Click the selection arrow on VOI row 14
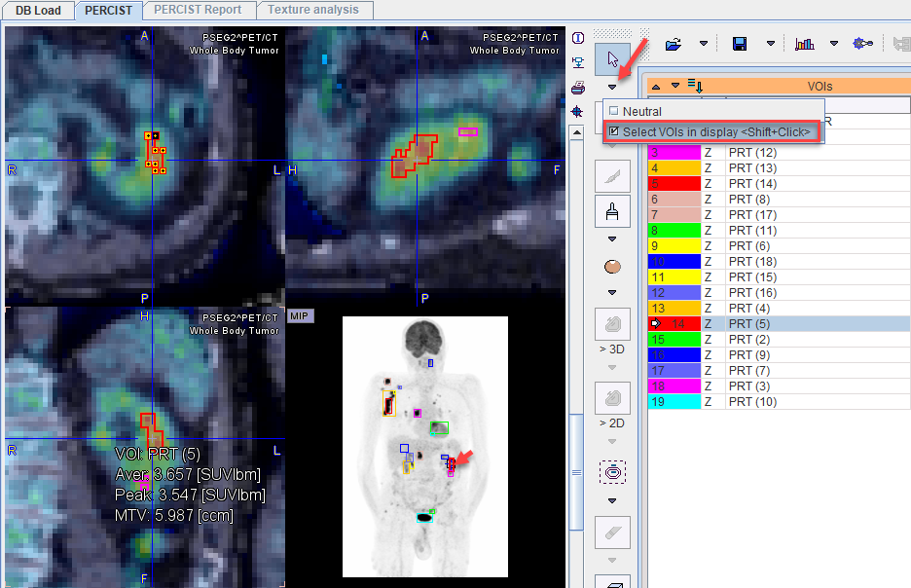The height and width of the screenshot is (588, 911). 657,323
